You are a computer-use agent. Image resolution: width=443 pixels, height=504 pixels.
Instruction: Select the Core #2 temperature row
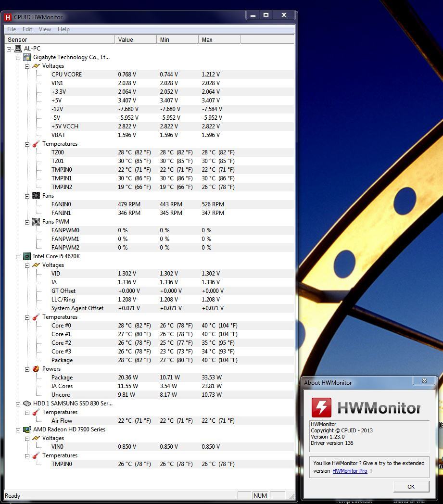[172, 343]
